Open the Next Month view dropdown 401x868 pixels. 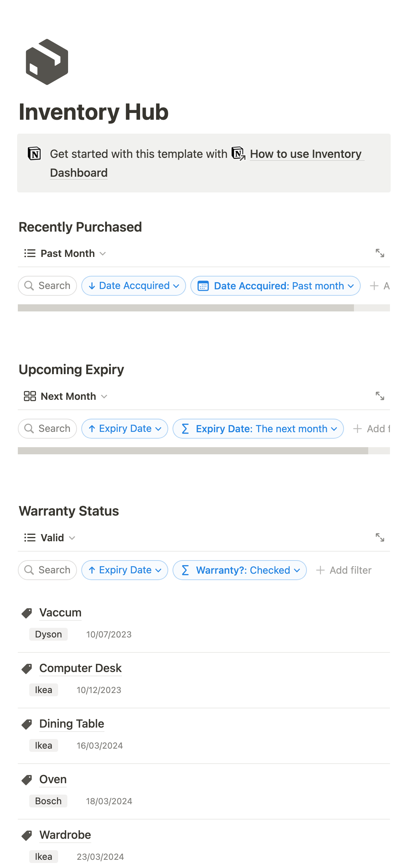pyautogui.click(x=66, y=396)
